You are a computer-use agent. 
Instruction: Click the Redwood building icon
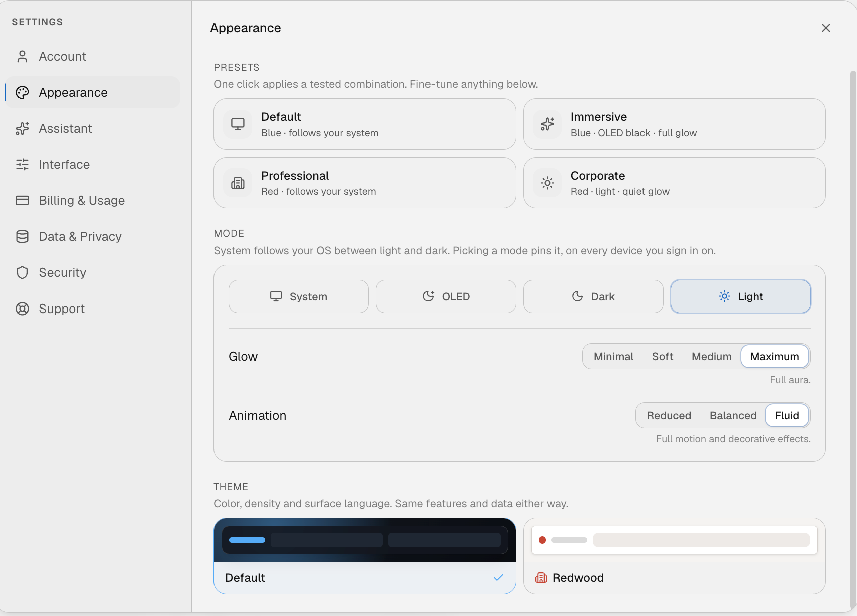[x=541, y=578]
